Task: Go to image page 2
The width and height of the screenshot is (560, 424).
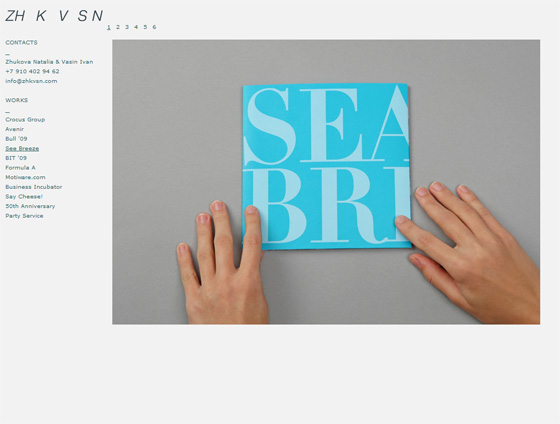Action: [118, 27]
